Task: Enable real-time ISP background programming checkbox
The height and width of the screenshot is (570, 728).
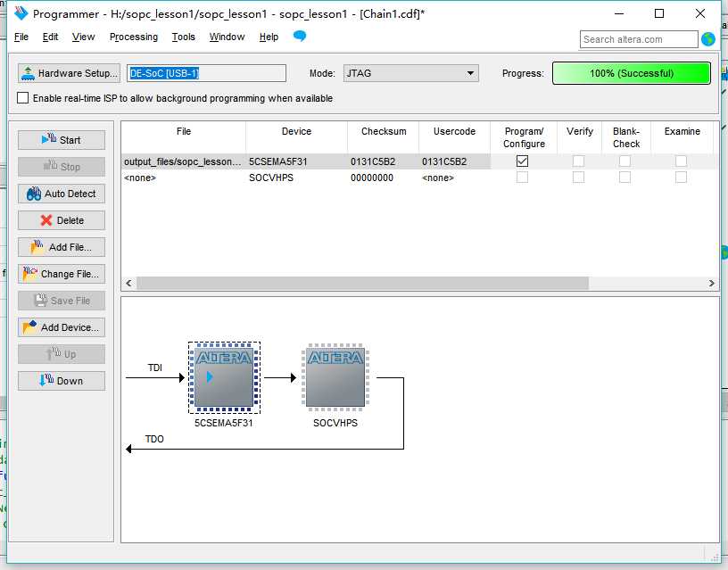Action: coord(23,98)
